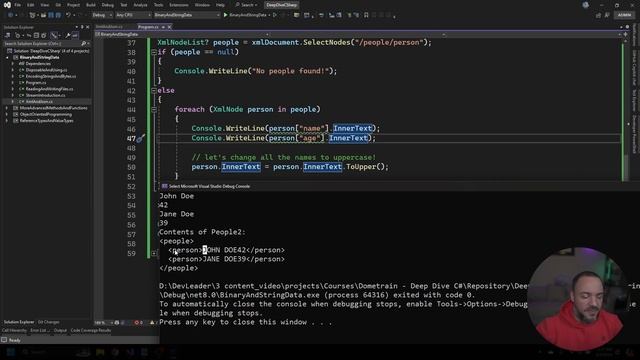
Task: Click Start Without Debugging outline play icon
Action: click(x=275, y=15)
